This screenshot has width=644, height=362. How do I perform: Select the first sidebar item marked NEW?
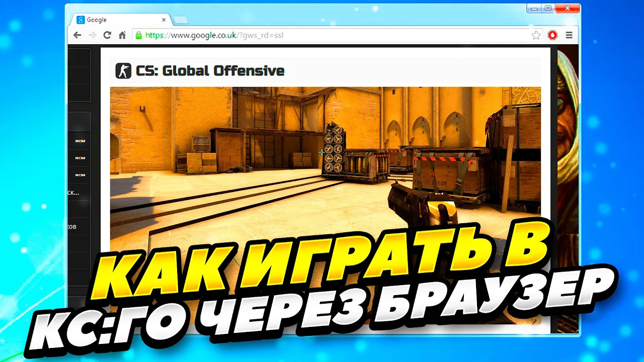80,141
